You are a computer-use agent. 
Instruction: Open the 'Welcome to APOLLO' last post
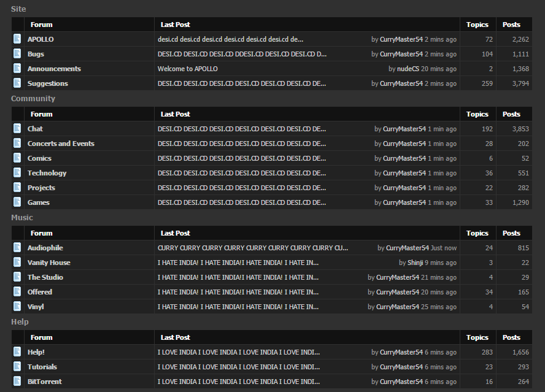coord(188,69)
